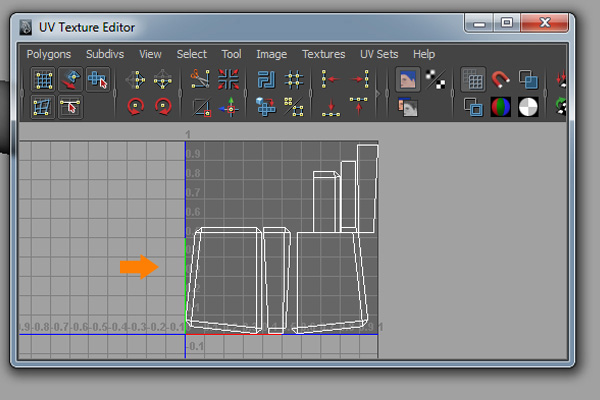Toggle the checkered dimmed image button
Screen dimensions: 600x400
[x=435, y=79]
